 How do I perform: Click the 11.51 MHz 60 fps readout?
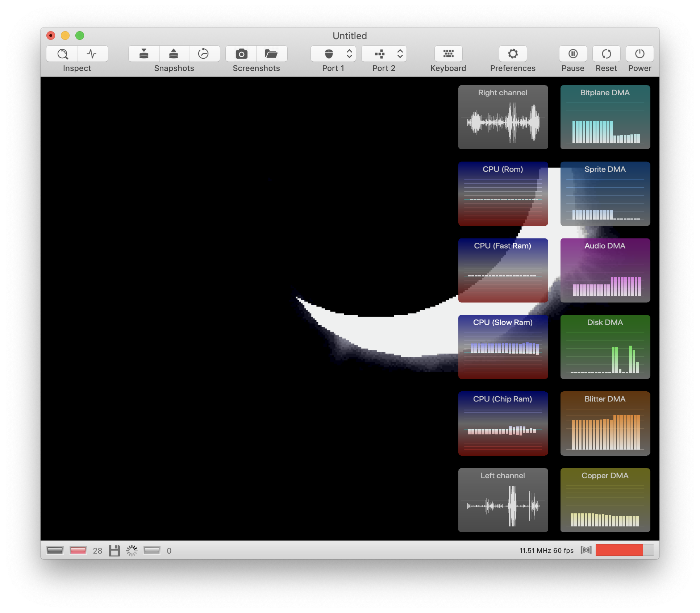click(546, 551)
